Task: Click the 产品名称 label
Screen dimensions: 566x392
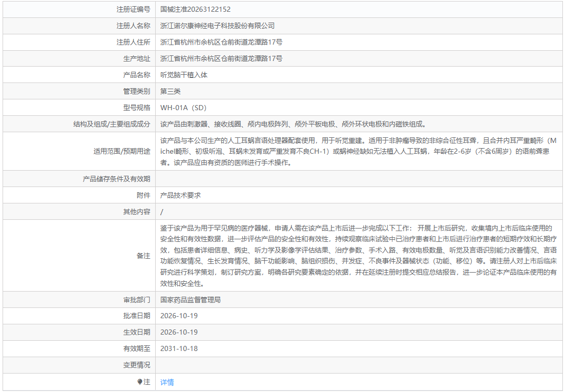Action: pos(136,75)
